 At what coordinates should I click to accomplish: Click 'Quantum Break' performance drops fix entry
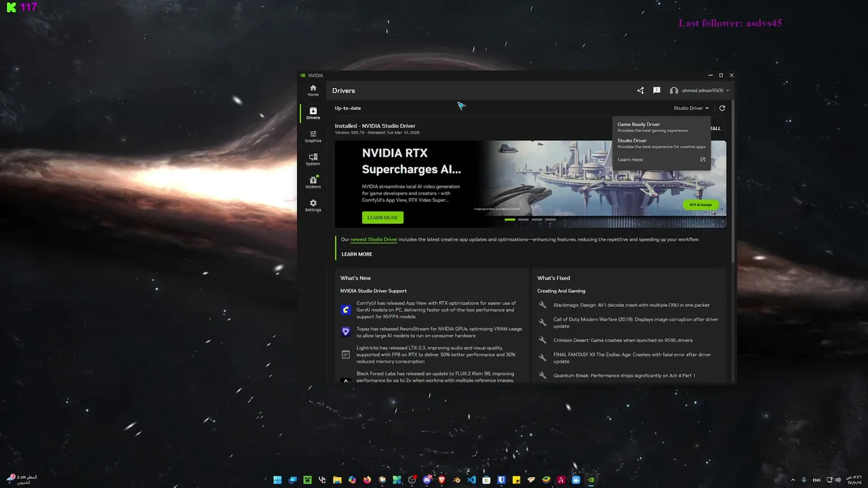624,375
